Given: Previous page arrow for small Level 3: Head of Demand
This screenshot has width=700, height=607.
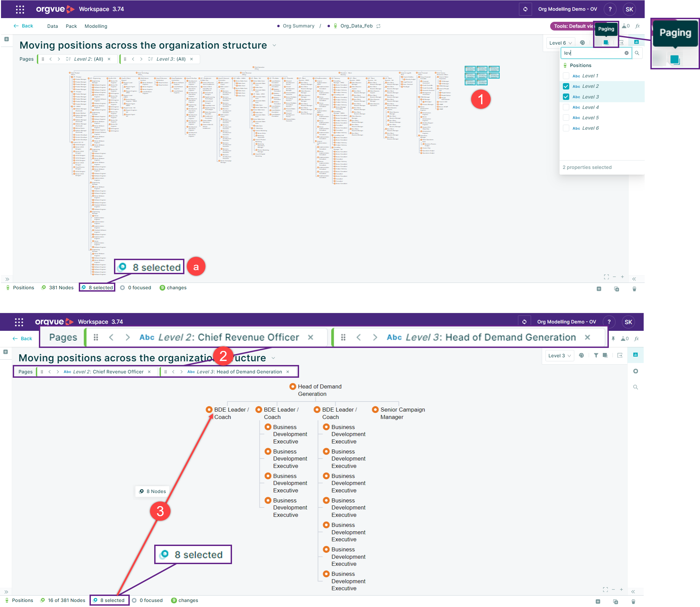Looking at the screenshot, I should tap(173, 372).
